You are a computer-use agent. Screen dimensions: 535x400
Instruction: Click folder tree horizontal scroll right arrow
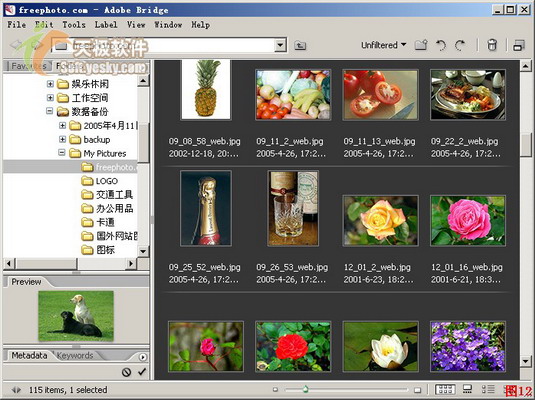131,263
